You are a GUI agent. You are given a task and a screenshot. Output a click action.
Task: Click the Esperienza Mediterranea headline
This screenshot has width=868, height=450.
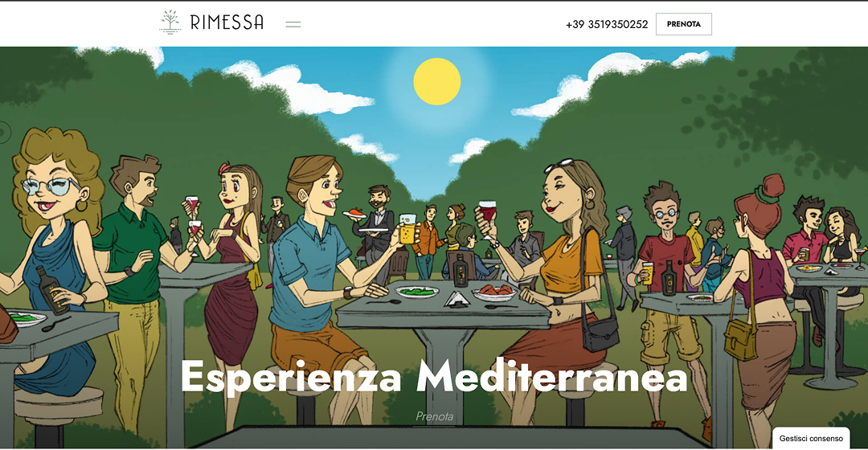[434, 376]
